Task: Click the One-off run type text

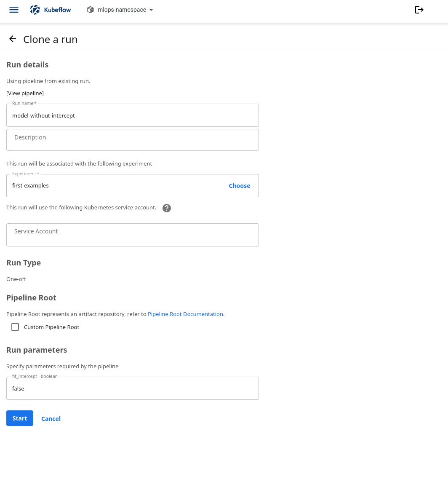Action: 16,279
